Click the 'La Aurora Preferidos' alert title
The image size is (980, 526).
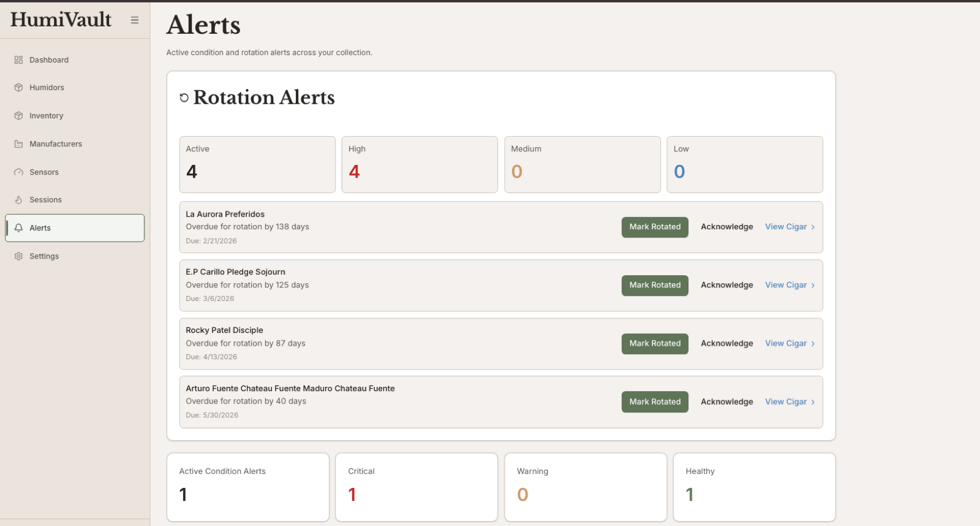[x=225, y=214]
